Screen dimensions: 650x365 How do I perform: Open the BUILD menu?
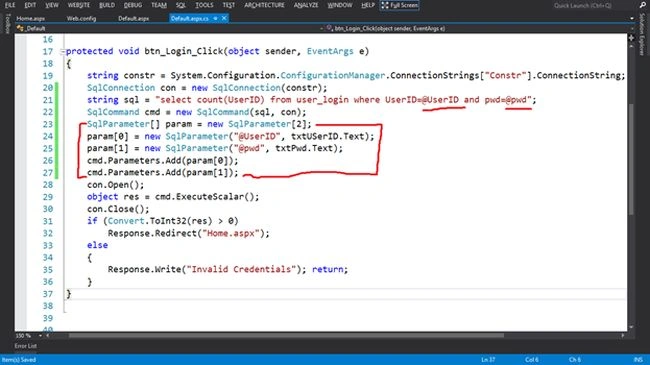tap(107, 5)
